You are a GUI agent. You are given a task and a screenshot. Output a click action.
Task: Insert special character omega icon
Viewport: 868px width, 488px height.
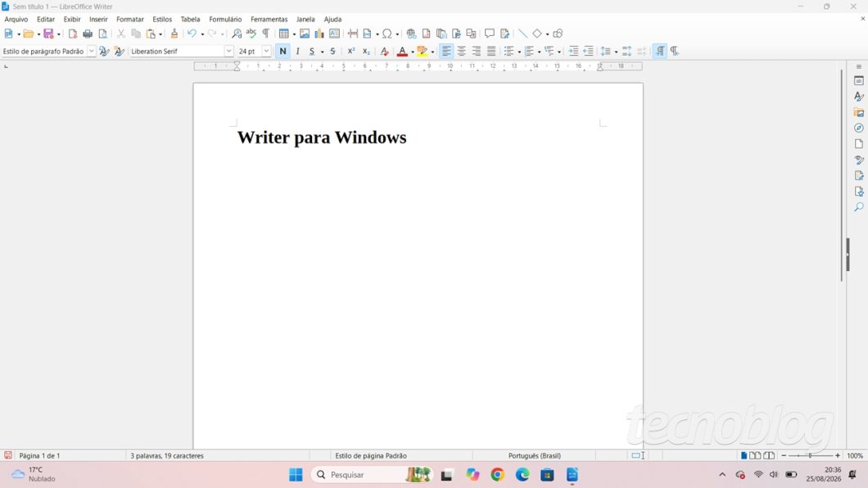pyautogui.click(x=387, y=34)
